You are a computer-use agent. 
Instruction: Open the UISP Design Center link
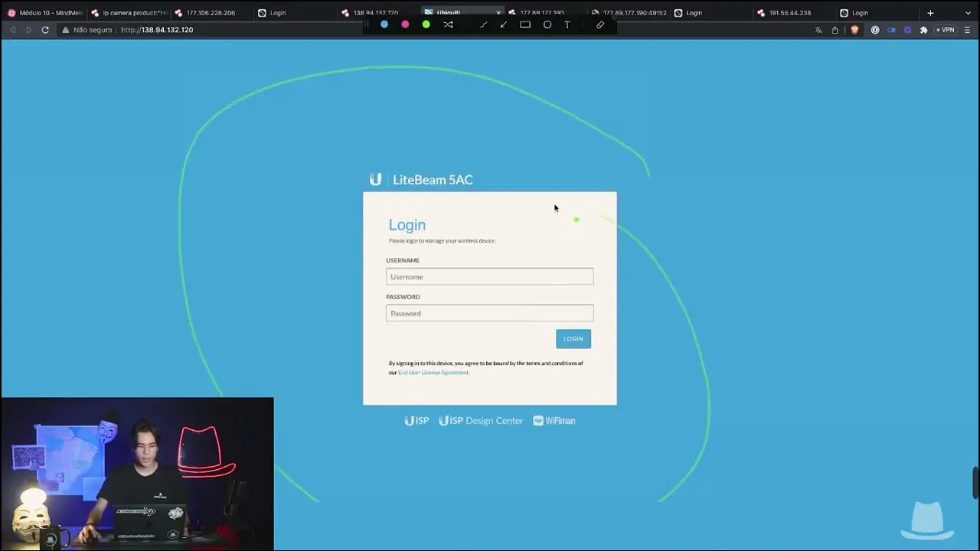click(481, 421)
